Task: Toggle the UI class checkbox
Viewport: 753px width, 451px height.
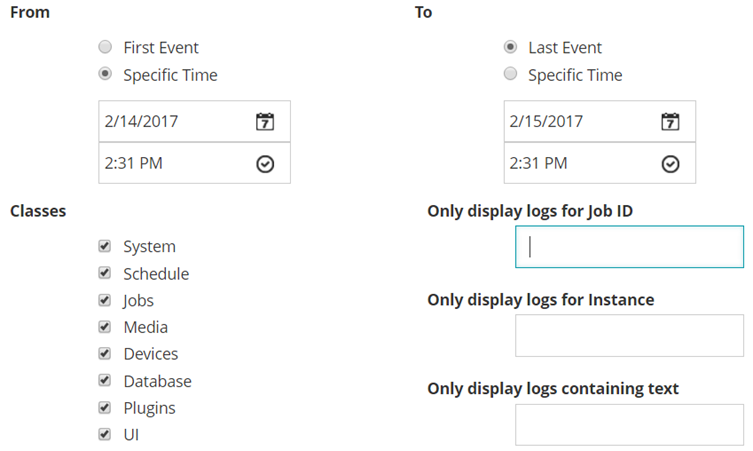Action: click(x=105, y=435)
